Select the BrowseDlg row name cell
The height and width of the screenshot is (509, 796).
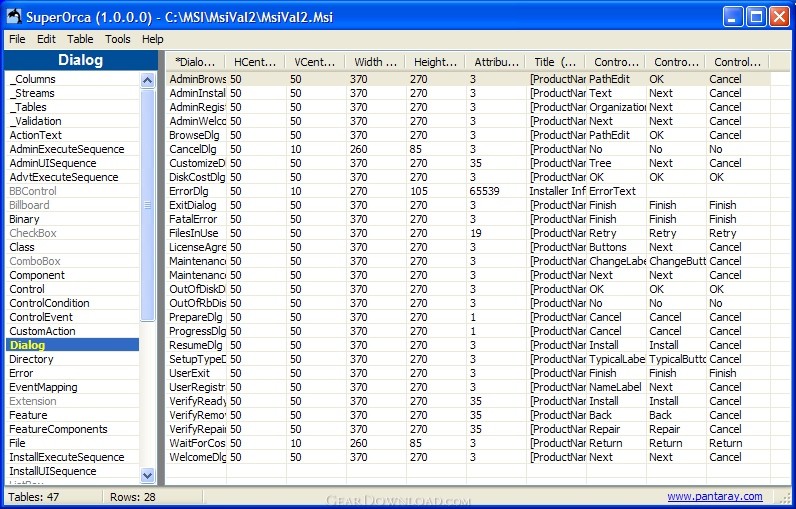(x=196, y=135)
